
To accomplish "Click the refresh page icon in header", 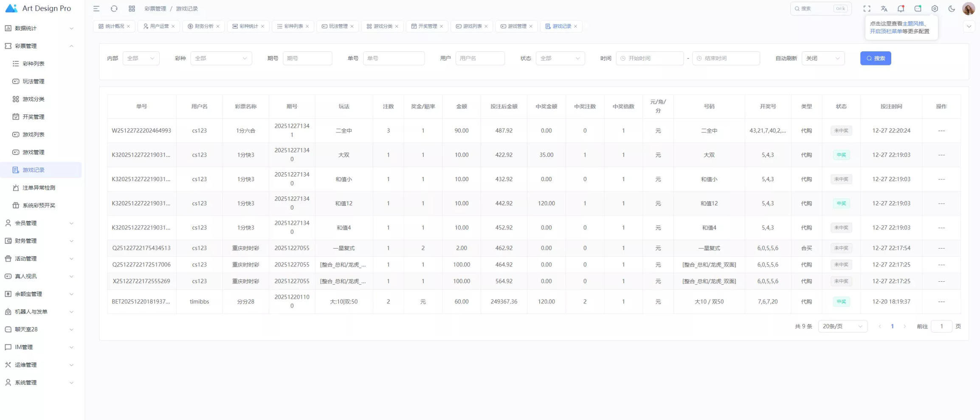I will point(114,8).
